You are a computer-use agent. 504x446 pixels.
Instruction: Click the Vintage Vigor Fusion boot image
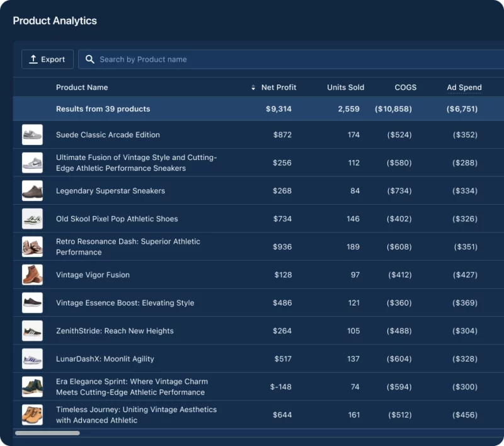coord(32,275)
